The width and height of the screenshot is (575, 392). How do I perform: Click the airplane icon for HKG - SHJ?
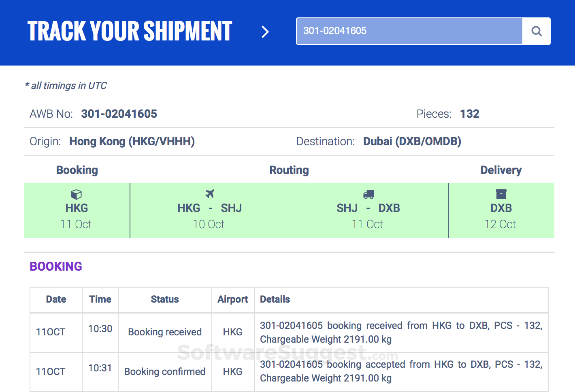tap(209, 194)
